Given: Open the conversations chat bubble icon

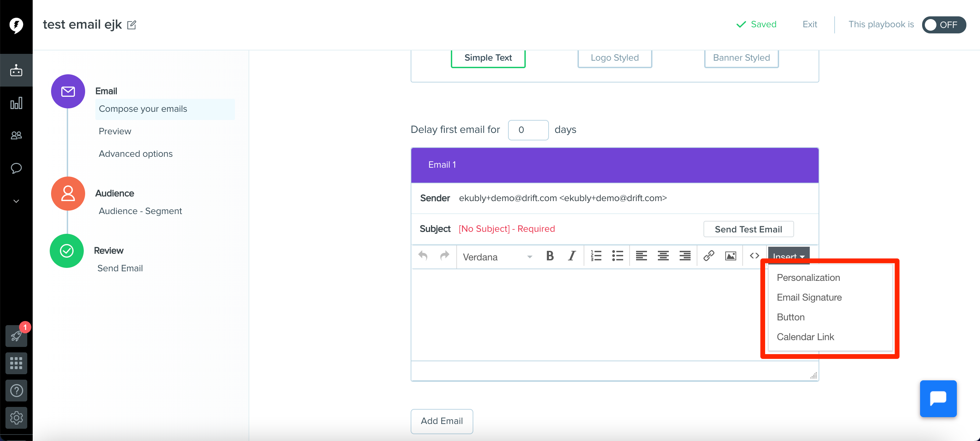Looking at the screenshot, I should coord(16,168).
